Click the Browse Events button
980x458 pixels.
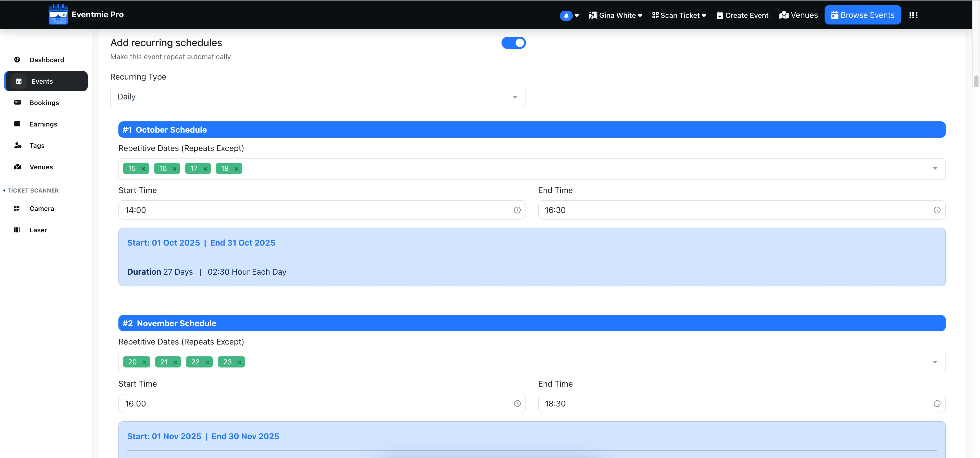click(862, 15)
